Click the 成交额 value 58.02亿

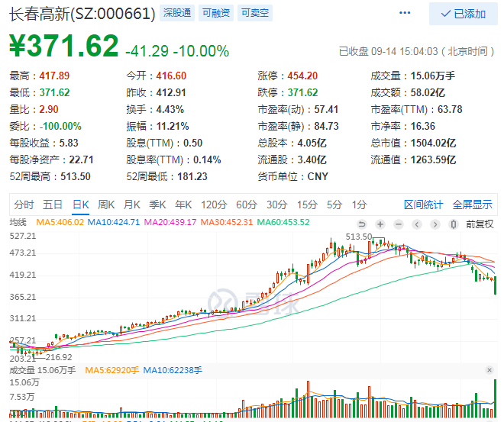coord(428,93)
